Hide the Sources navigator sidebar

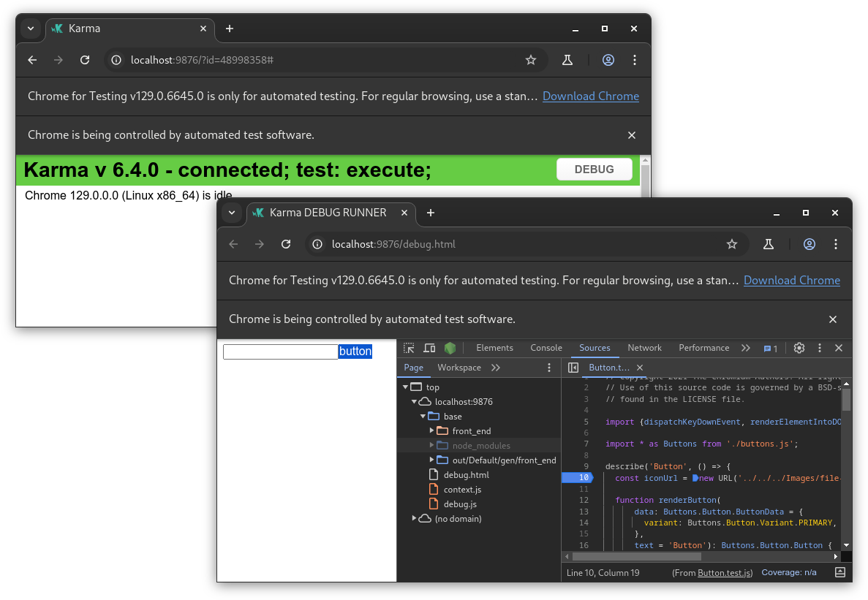coord(573,368)
